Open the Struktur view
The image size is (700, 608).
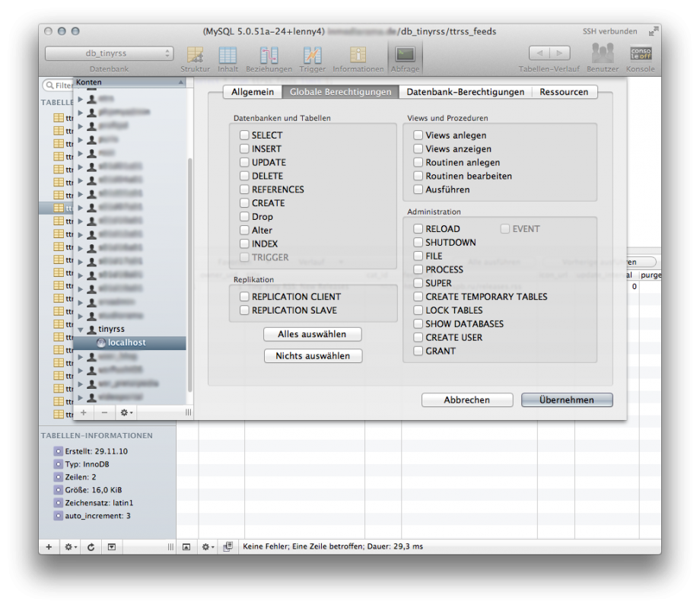tap(195, 59)
